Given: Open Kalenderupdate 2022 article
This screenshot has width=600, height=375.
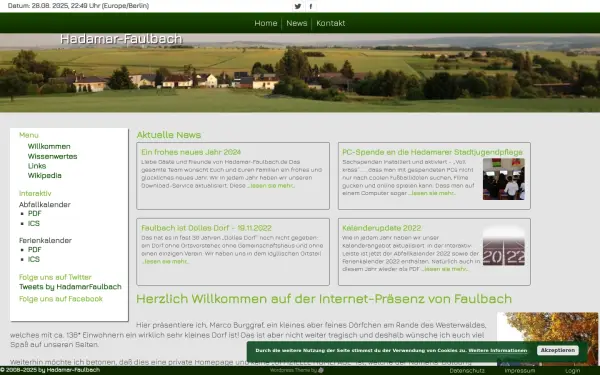Looking at the screenshot, I should (x=382, y=228).
